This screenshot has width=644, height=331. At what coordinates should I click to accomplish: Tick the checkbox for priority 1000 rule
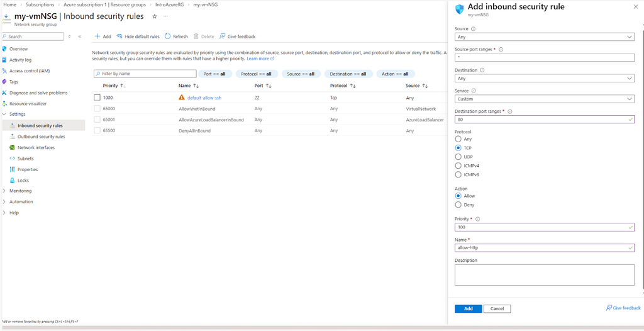97,98
